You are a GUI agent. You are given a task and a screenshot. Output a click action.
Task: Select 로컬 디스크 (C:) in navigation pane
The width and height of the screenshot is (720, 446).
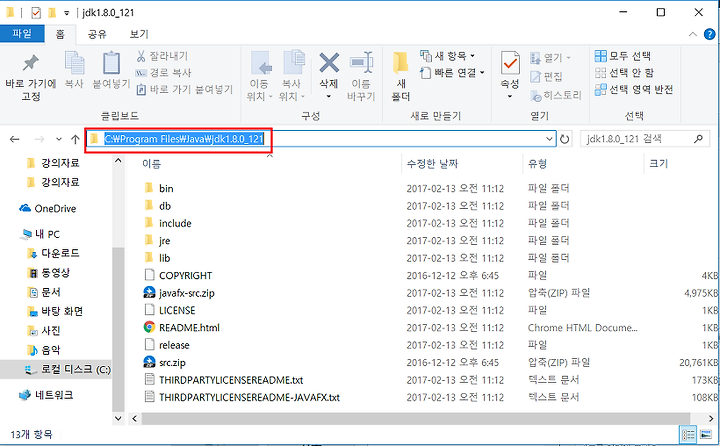tap(56, 369)
